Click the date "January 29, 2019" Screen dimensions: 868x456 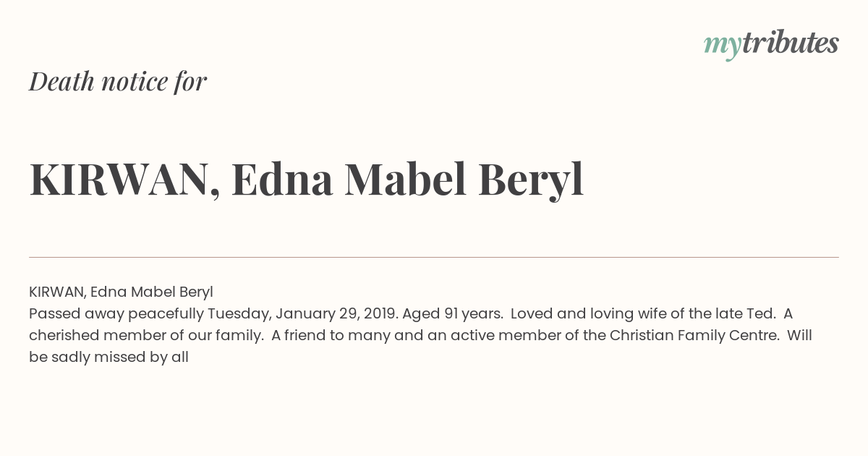pos(336,314)
